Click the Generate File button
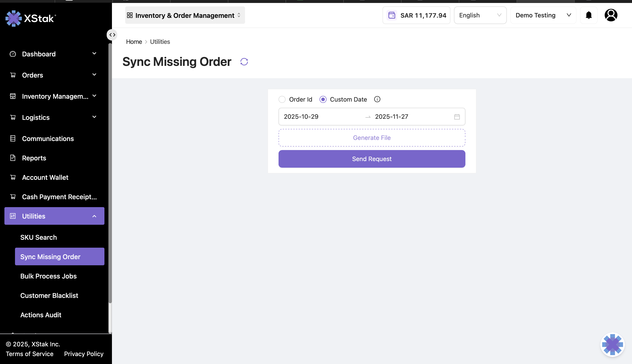The height and width of the screenshot is (364, 632). click(x=372, y=138)
